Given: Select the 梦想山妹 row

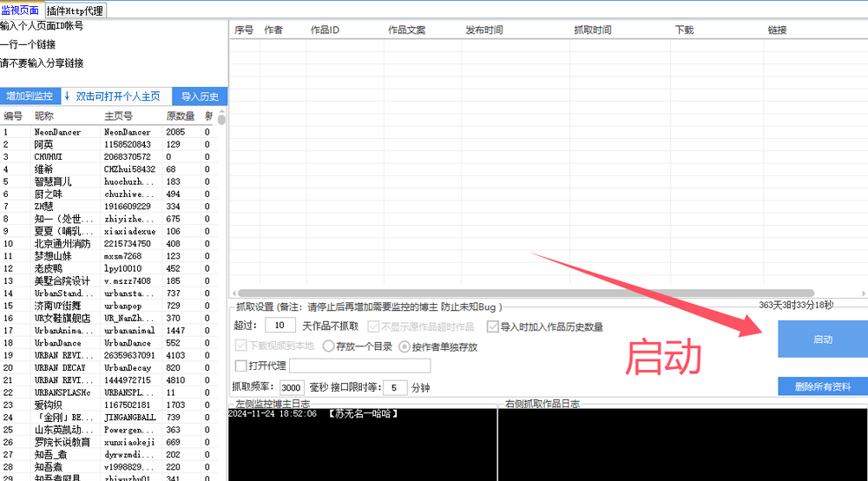Looking at the screenshot, I should click(x=108, y=256).
